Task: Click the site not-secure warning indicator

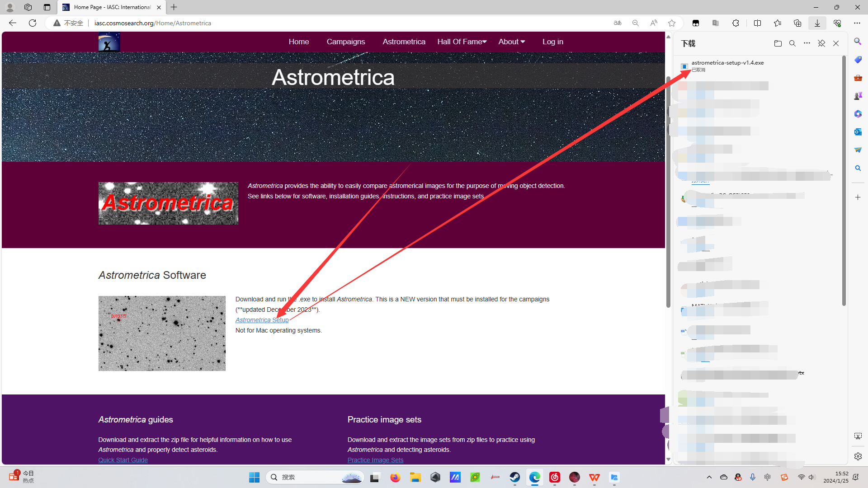Action: (x=68, y=23)
